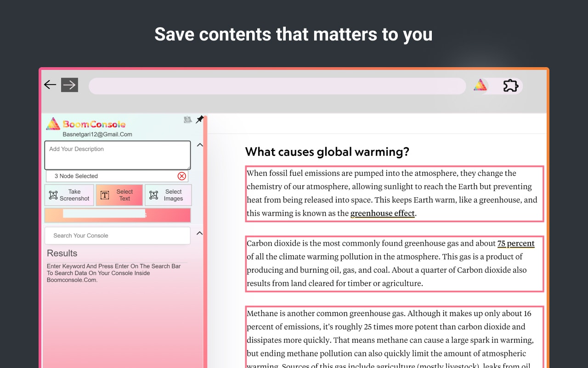
Task: Follow the 75 percent link
Action: click(x=516, y=243)
